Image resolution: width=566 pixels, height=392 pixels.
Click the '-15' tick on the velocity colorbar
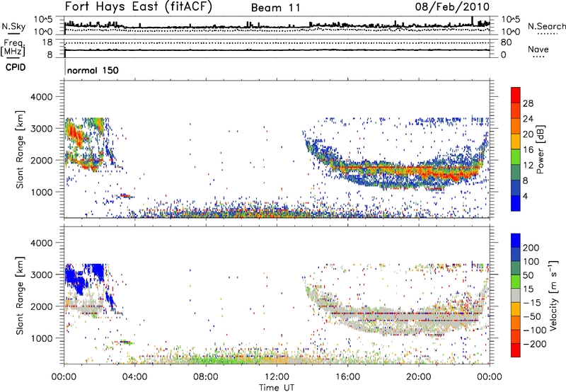(532, 303)
